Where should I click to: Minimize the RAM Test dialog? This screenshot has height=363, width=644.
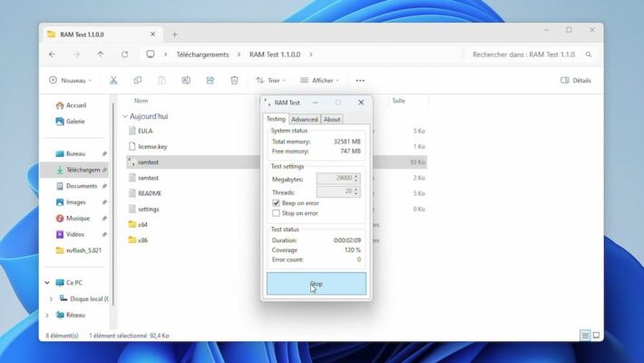tap(316, 103)
